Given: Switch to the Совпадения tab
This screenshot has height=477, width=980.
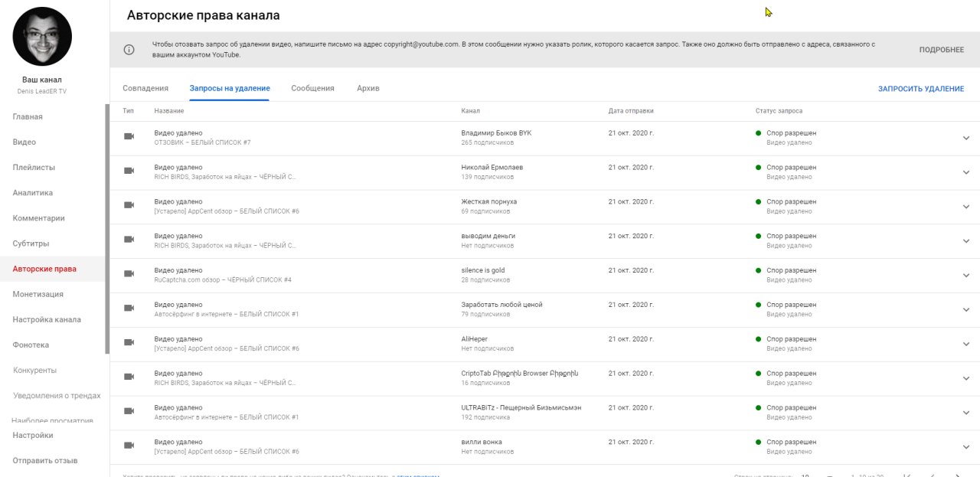Looking at the screenshot, I should click(145, 88).
